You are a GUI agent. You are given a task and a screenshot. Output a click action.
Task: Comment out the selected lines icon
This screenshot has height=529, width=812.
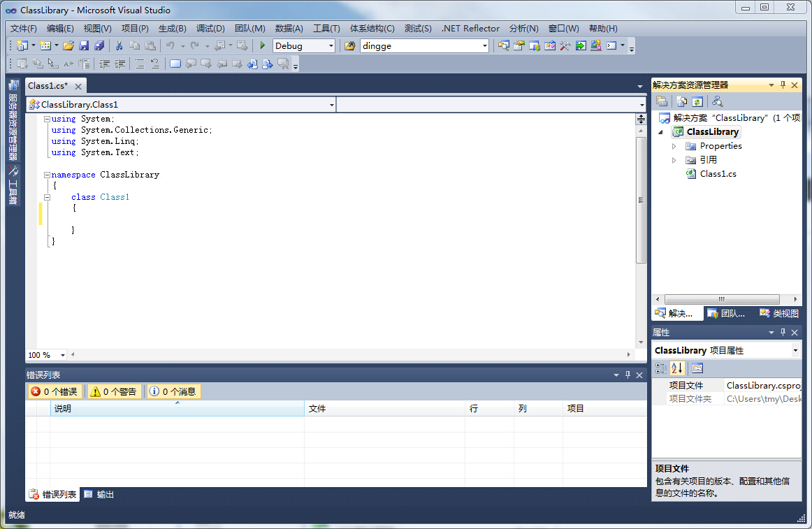coord(139,64)
